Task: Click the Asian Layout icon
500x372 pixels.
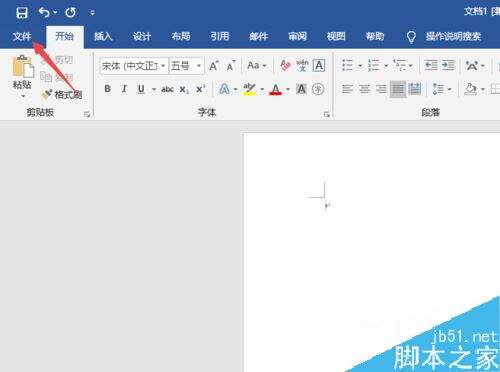Action: 472,65
